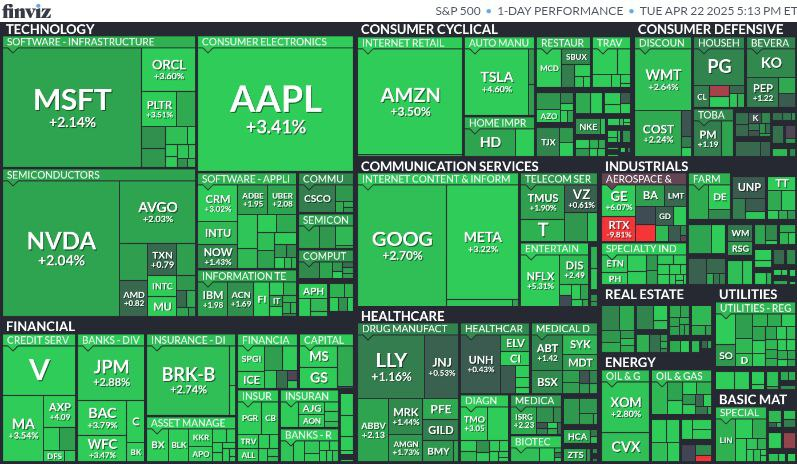
Task: Select the WMT discount store tile
Action: pyautogui.click(x=662, y=79)
